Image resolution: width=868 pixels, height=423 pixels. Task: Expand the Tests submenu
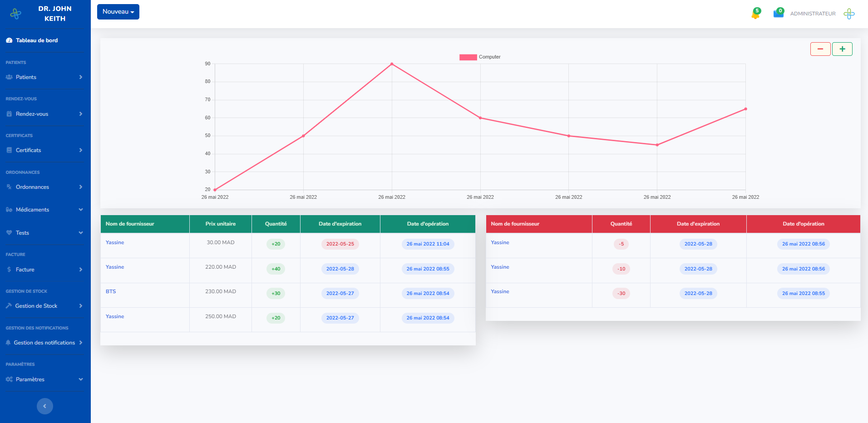(x=44, y=233)
